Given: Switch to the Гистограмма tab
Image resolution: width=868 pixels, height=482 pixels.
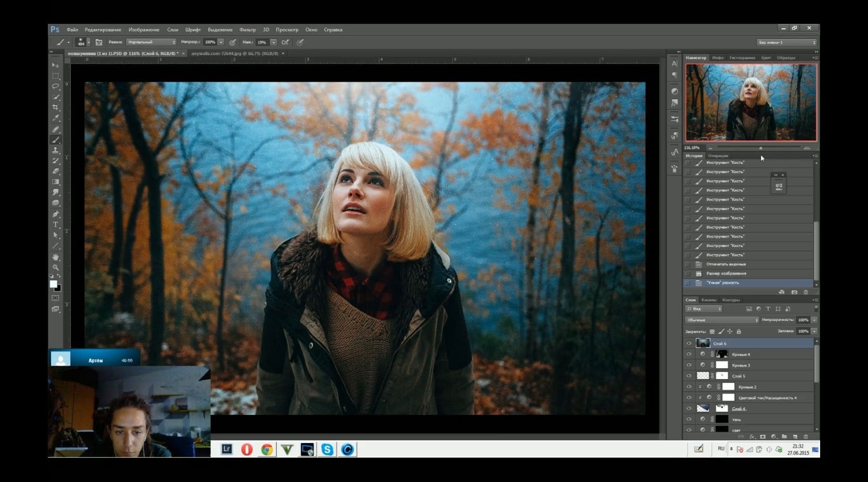Looking at the screenshot, I should coord(742,58).
